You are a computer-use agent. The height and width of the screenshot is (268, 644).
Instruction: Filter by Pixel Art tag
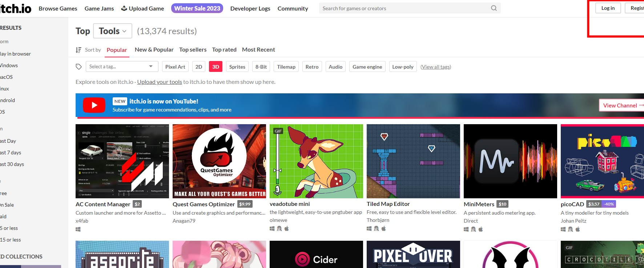[x=175, y=66]
